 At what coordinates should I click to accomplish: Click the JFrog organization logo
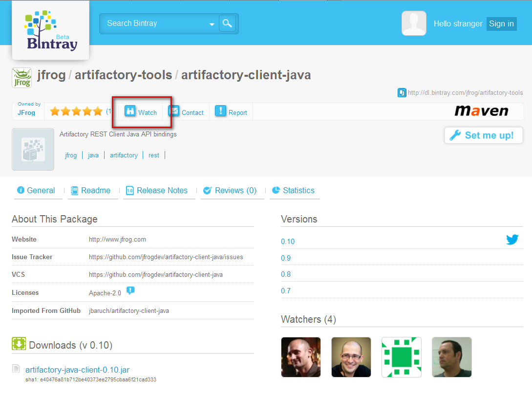click(x=21, y=77)
